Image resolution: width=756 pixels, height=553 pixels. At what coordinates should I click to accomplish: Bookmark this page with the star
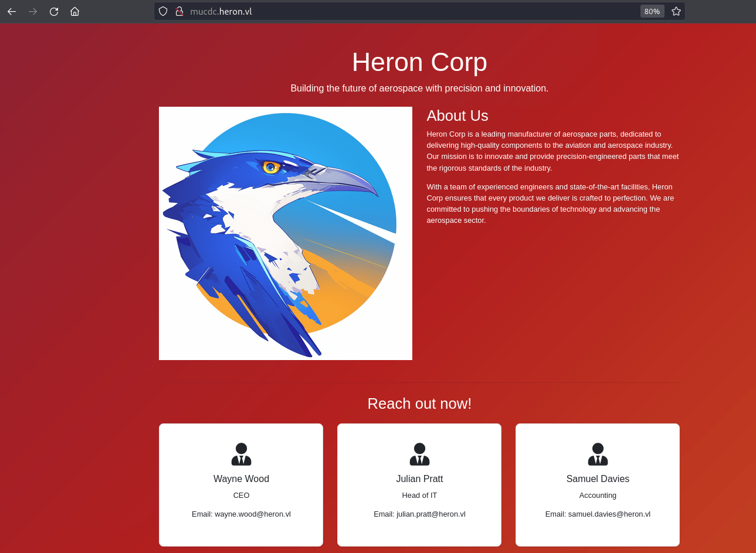[676, 11]
